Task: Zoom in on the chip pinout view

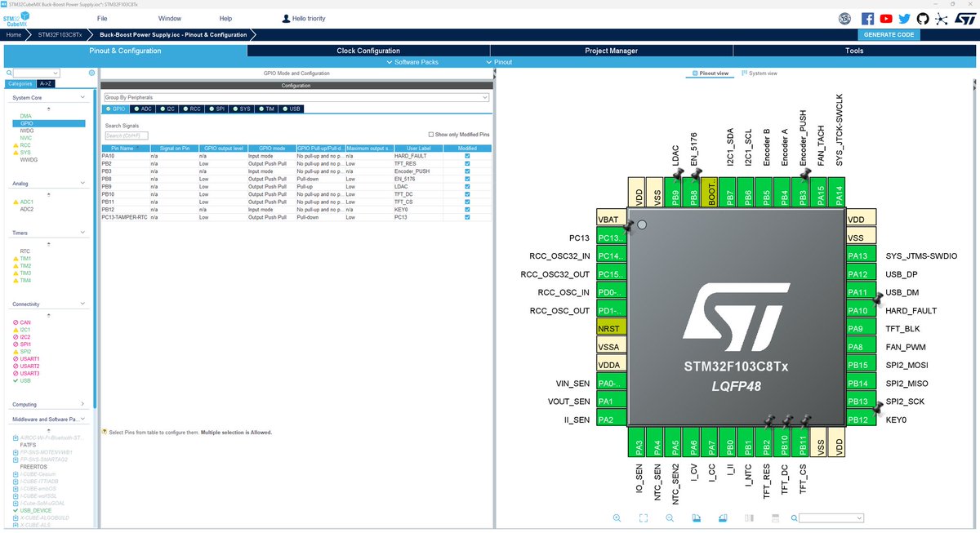Action: (617, 517)
